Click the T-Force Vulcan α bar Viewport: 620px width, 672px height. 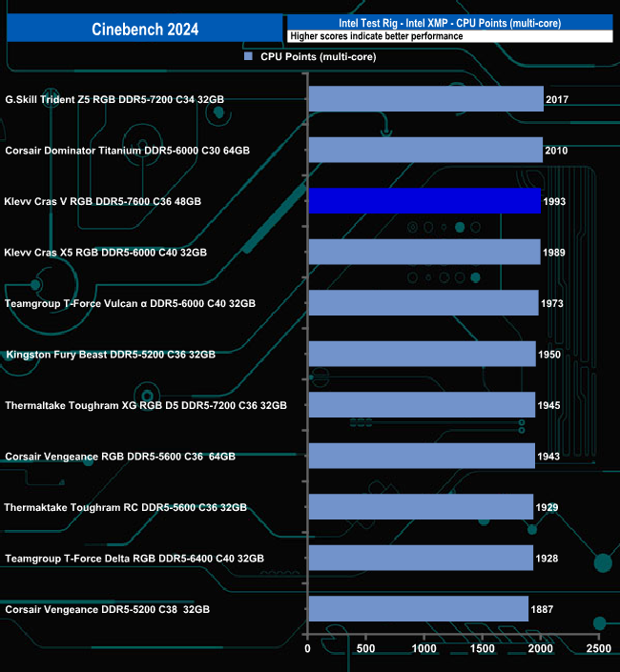424,302
